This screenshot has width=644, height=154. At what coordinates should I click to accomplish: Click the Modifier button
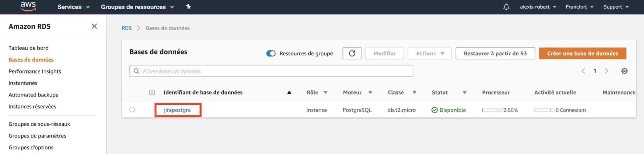(385, 53)
